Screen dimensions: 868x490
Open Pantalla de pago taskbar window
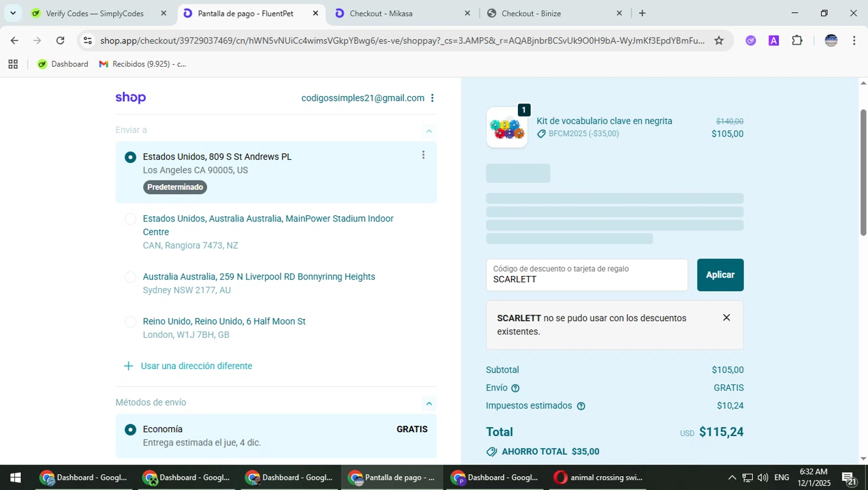392,477
